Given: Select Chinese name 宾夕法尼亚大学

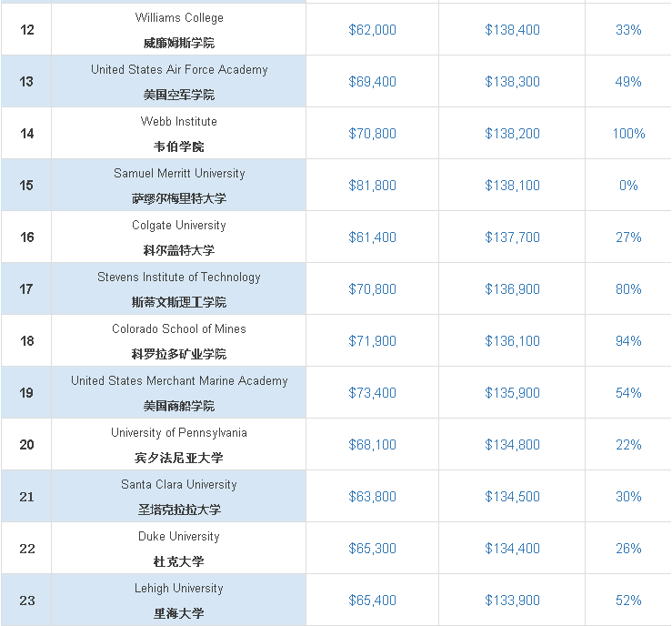Looking at the screenshot, I should (179, 458).
